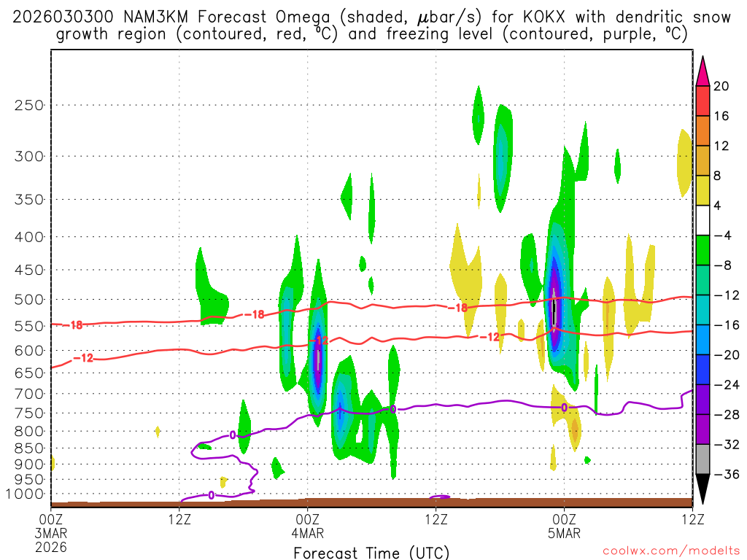Click the leftmost -12 red contour label

[x=83, y=357]
